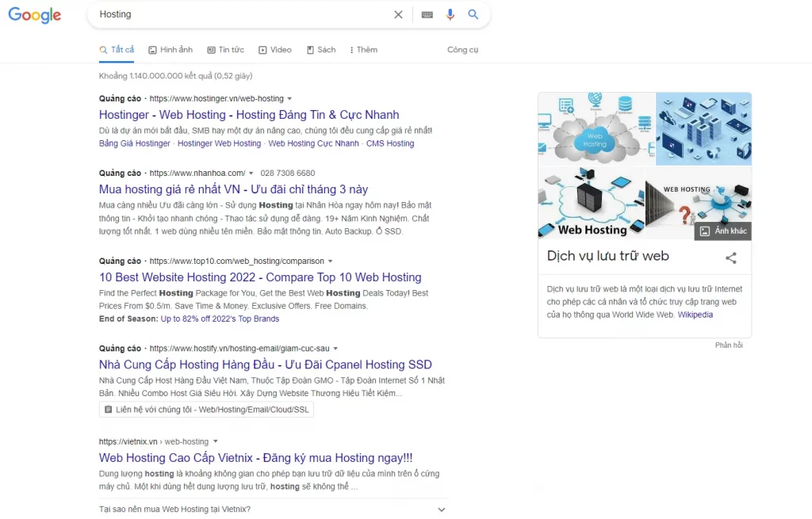
Task: Start voice search with microphone icon
Action: point(450,14)
